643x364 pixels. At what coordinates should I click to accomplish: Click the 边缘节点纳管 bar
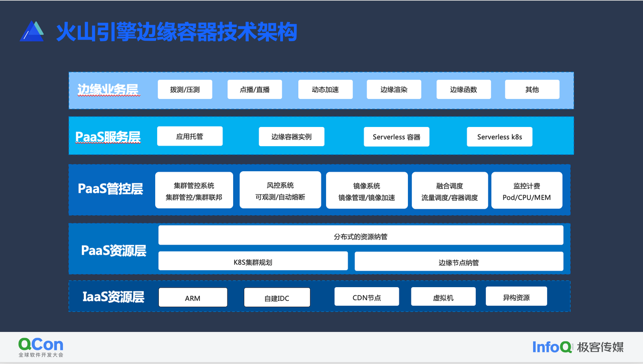pos(459,261)
